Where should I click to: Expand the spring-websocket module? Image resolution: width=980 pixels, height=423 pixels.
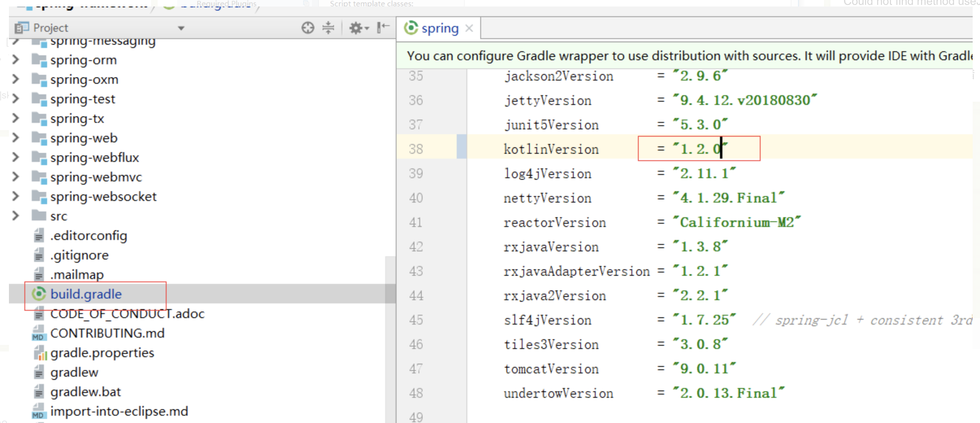point(16,196)
